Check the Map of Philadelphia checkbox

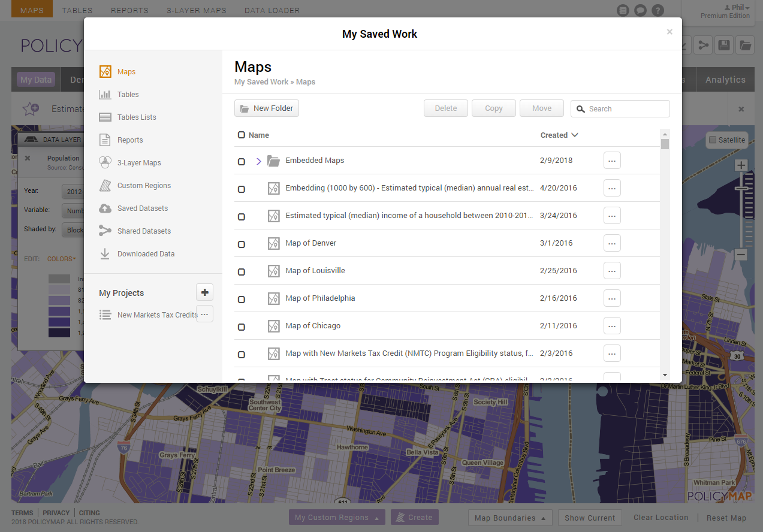(242, 300)
